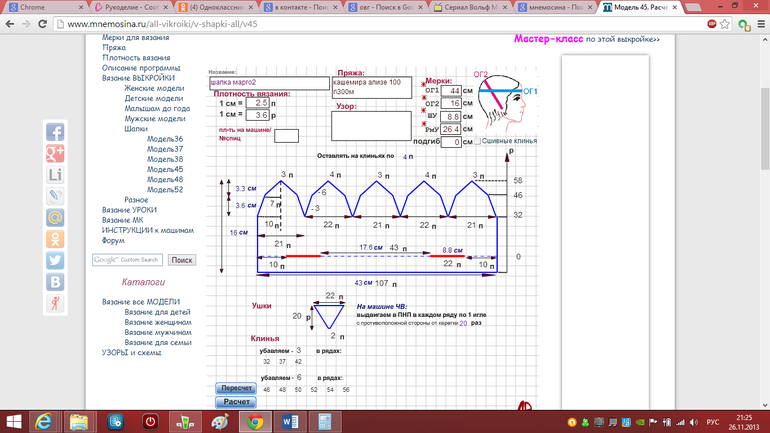Open Microsoft Word from taskbar

click(x=291, y=421)
